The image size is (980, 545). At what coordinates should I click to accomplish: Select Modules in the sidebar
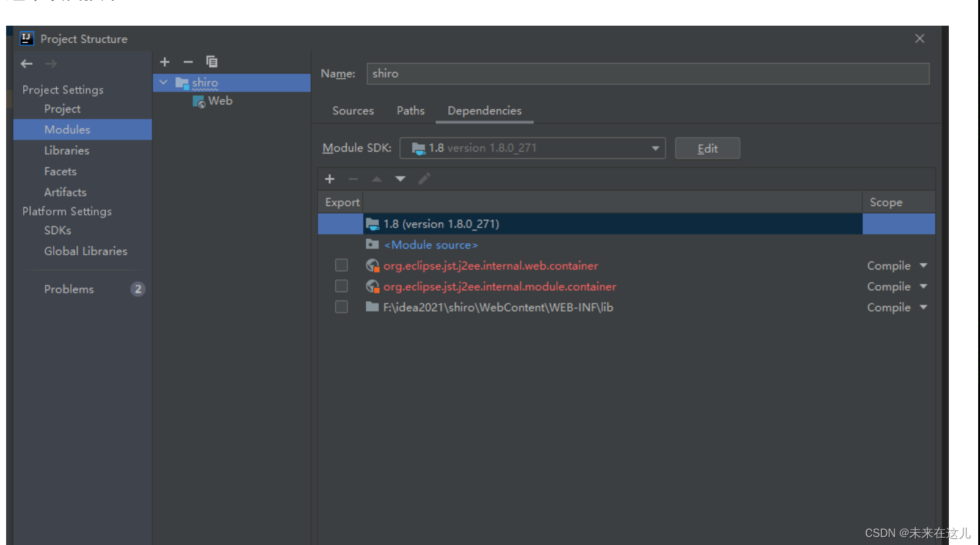[83, 130]
